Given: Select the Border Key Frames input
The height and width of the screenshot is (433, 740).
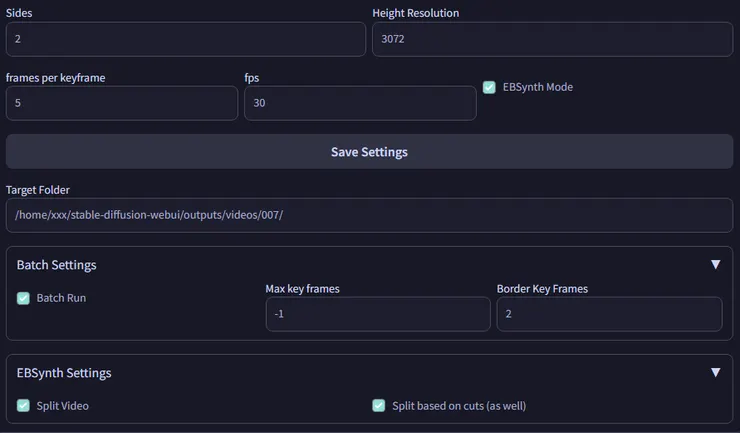Looking at the screenshot, I should 609,314.
